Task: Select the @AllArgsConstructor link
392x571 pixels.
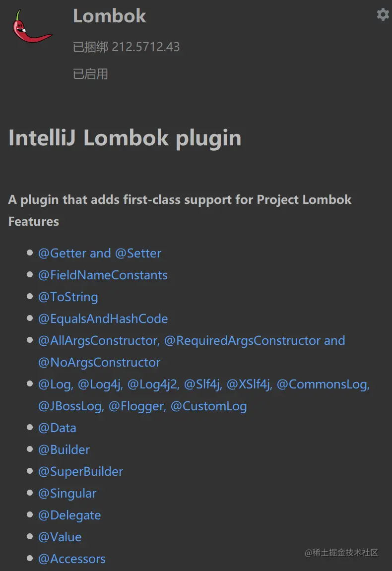Action: tap(98, 340)
